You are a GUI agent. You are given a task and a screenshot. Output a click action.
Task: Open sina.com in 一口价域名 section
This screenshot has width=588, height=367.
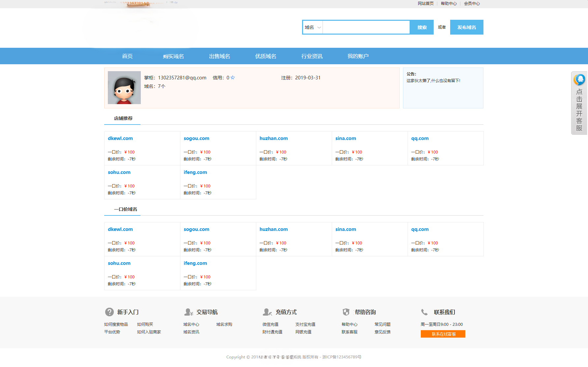[x=346, y=229]
